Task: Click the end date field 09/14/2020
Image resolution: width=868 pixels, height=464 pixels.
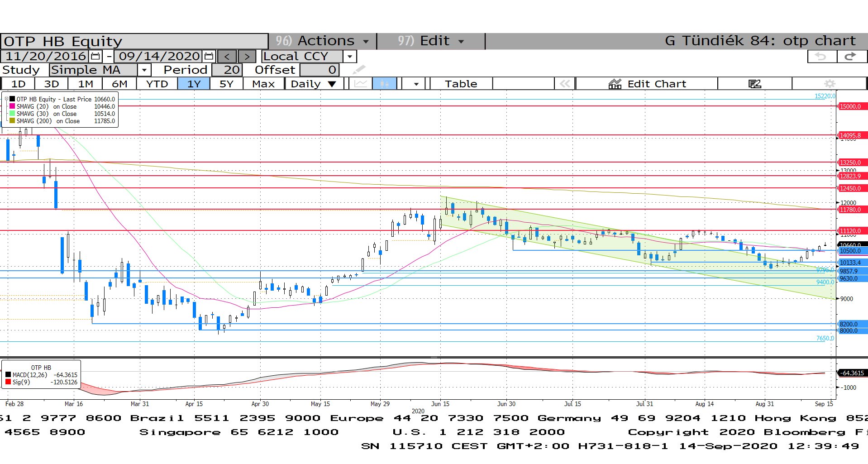Action: click(x=158, y=57)
